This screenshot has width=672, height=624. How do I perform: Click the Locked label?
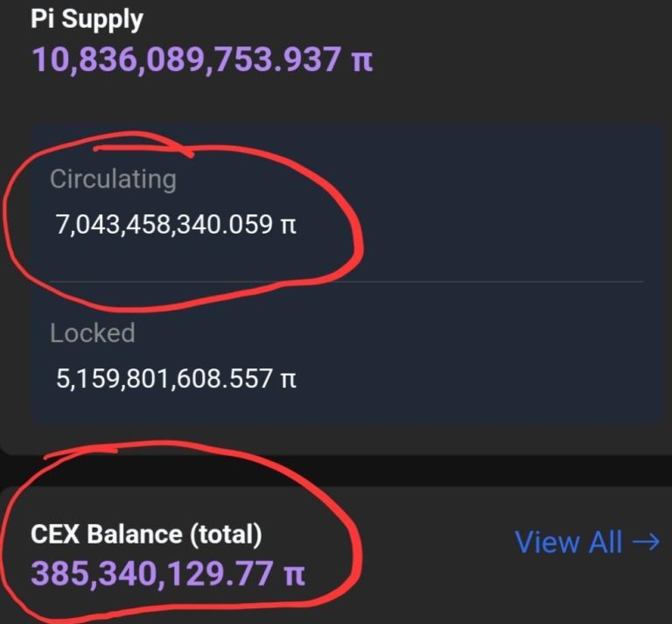point(92,333)
